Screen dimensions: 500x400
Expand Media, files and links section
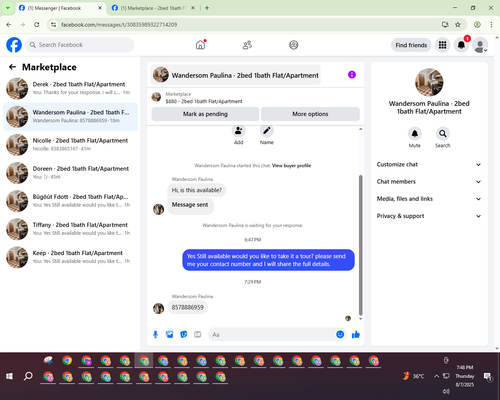tap(429, 199)
